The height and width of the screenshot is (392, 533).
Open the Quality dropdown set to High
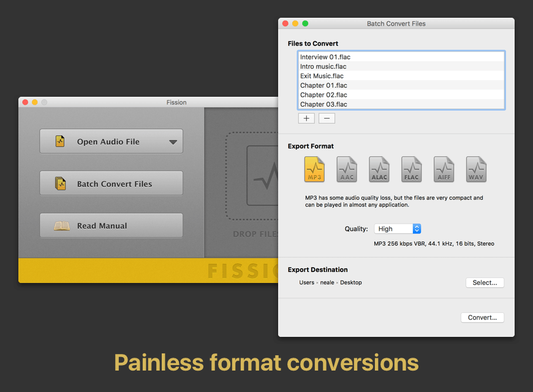(x=398, y=228)
